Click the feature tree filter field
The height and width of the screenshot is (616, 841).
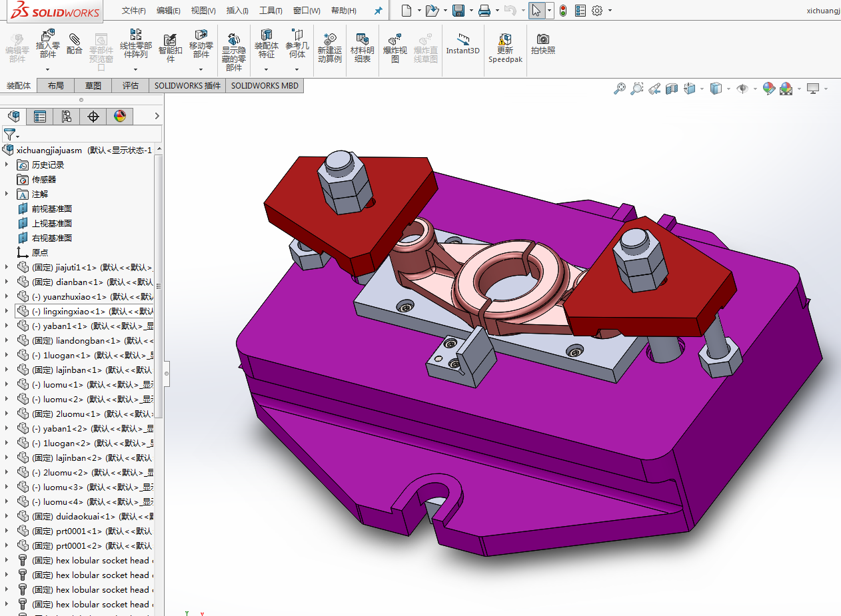click(81, 135)
